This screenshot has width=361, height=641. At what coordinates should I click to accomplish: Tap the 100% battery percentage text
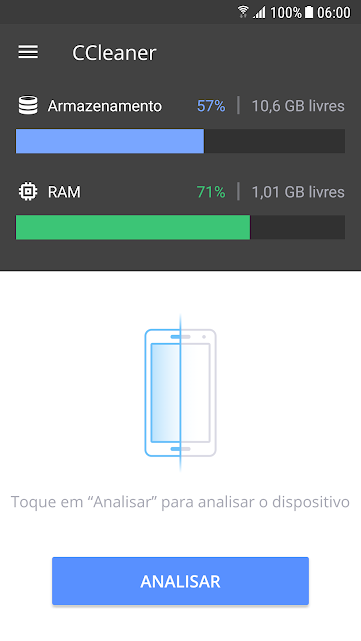tap(286, 13)
